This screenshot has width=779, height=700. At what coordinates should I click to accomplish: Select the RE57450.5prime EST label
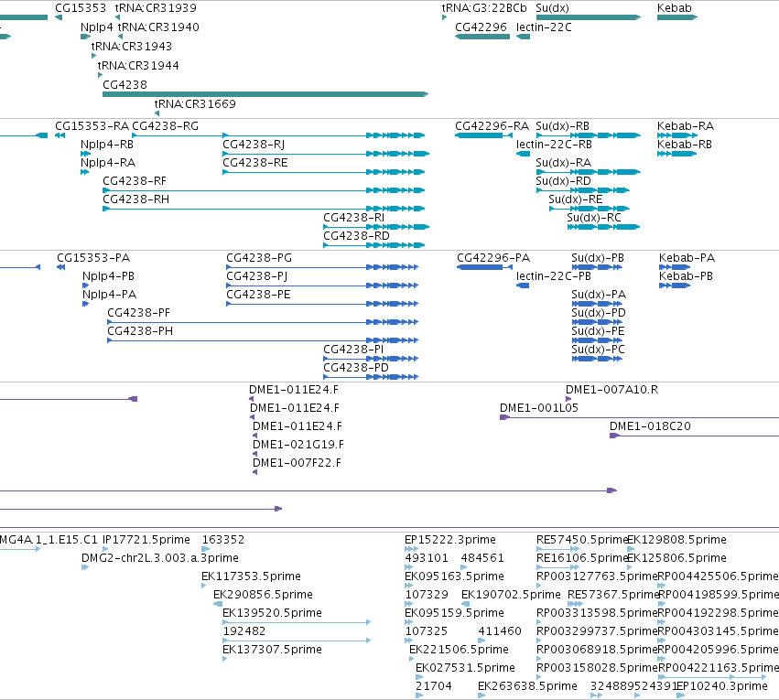(x=582, y=540)
